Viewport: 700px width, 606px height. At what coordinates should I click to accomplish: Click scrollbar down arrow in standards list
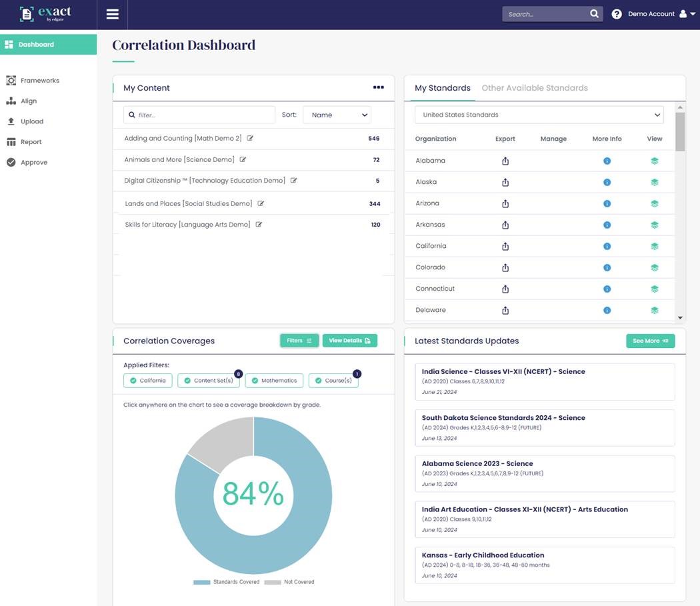680,318
